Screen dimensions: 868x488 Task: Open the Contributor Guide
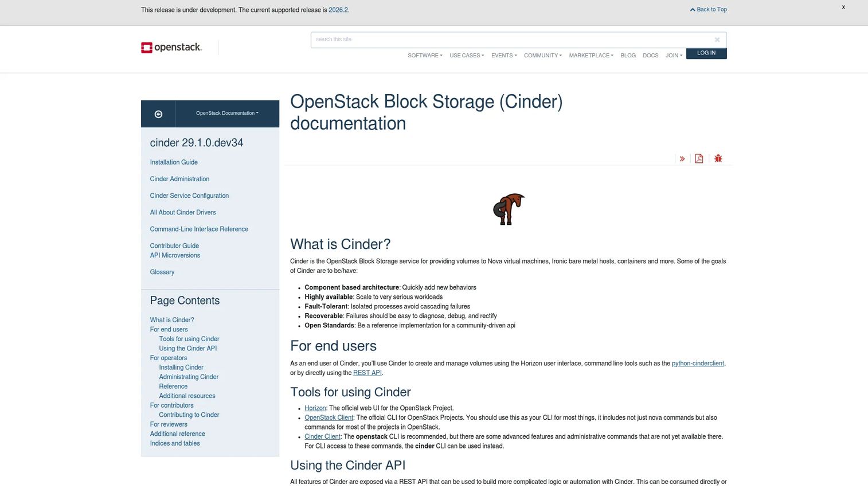pos(174,246)
